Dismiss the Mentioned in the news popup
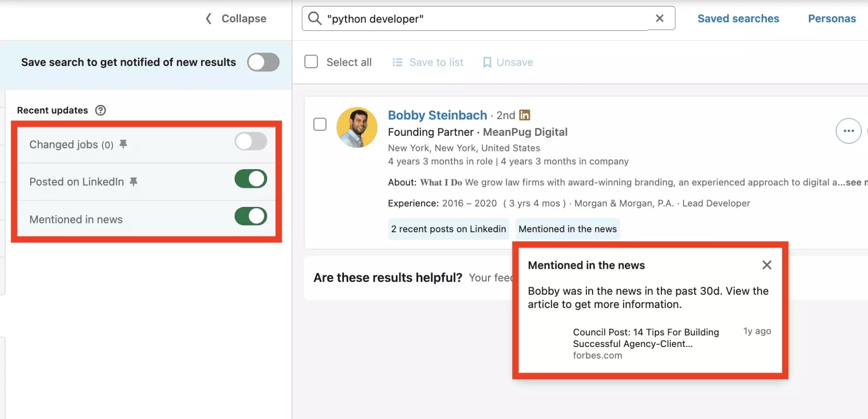Screen dimensions: 868x419 coord(767,265)
